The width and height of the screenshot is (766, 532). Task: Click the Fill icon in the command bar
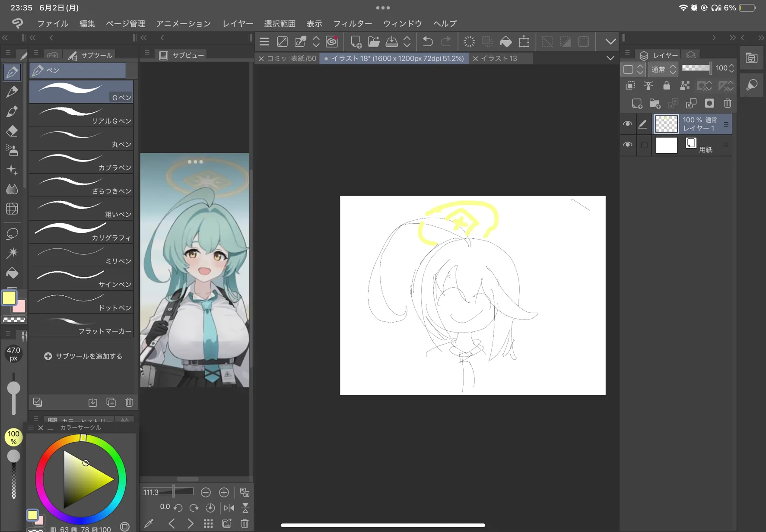(x=505, y=41)
